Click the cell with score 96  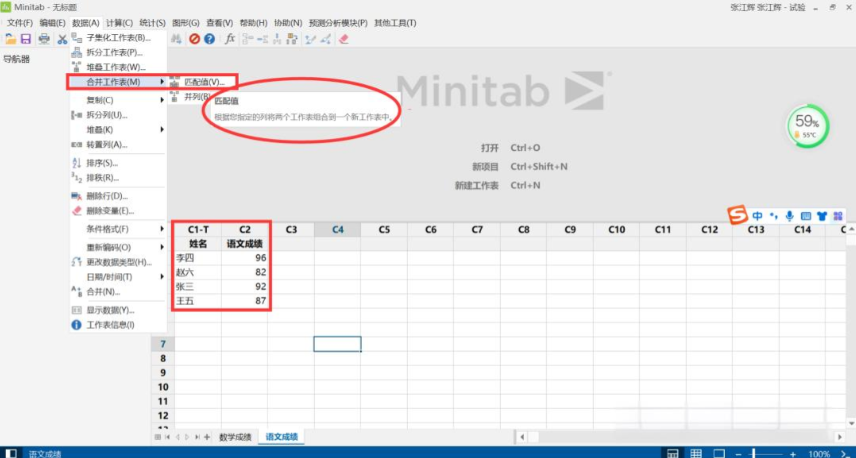tap(245, 258)
